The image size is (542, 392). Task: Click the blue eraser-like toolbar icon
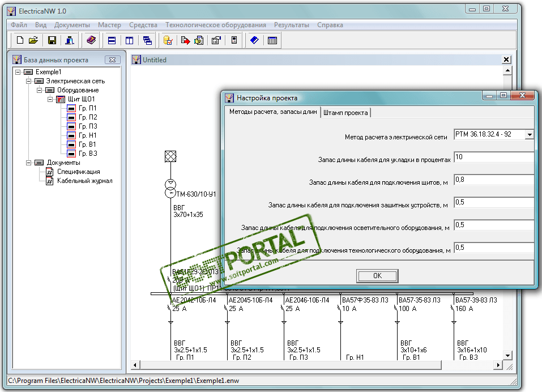tap(254, 40)
